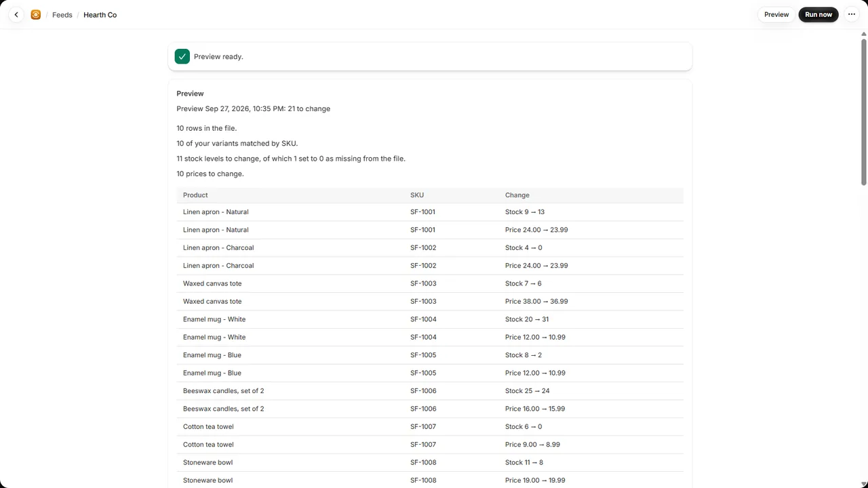The image size is (868, 488).
Task: Click the green check icon beside Preview ready
Action: coord(182,56)
